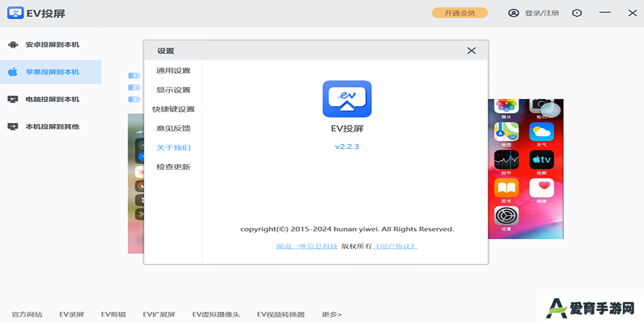Click the Health heart app icon on phone preview
Viewport: 644px width, 322px height.
click(541, 188)
